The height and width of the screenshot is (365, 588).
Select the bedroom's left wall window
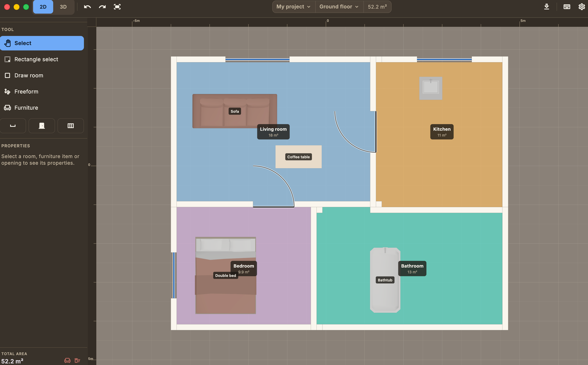(x=174, y=275)
